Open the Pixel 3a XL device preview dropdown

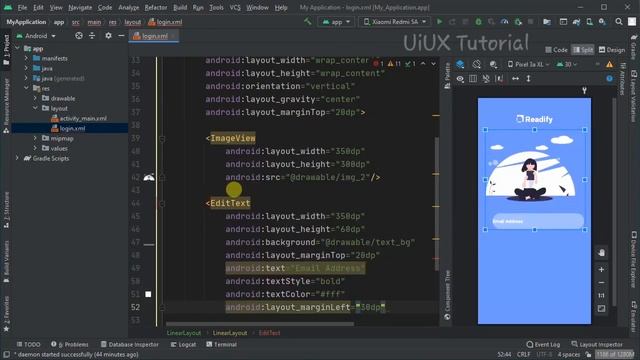(x=528, y=64)
